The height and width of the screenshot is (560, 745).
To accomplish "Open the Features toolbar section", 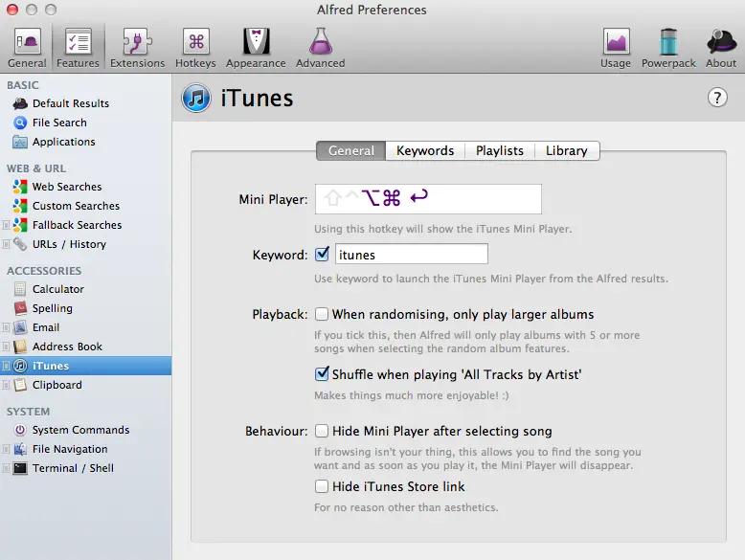I will (78, 48).
